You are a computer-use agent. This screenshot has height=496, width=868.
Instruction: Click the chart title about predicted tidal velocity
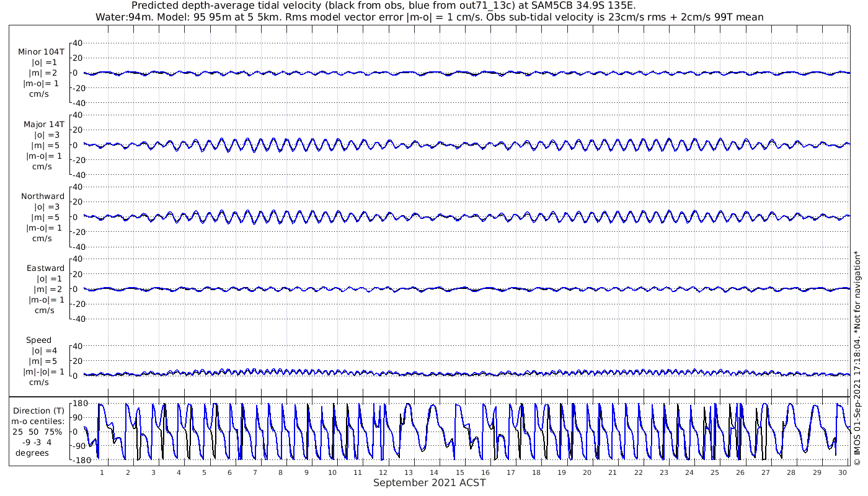click(x=383, y=6)
